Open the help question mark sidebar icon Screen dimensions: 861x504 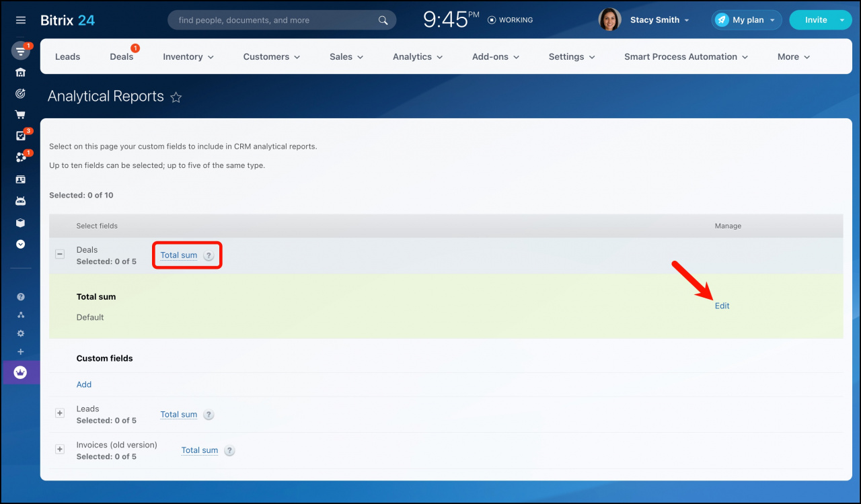21,296
